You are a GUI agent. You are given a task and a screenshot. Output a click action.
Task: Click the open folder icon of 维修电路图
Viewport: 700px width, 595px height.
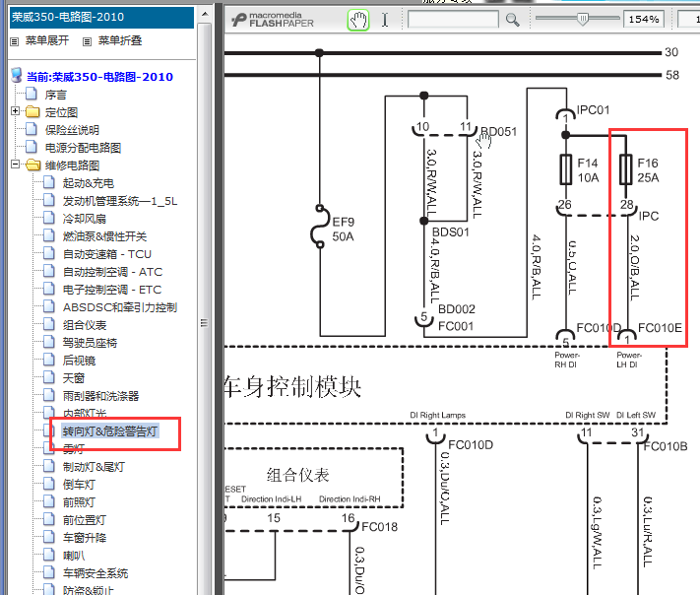[x=33, y=165]
